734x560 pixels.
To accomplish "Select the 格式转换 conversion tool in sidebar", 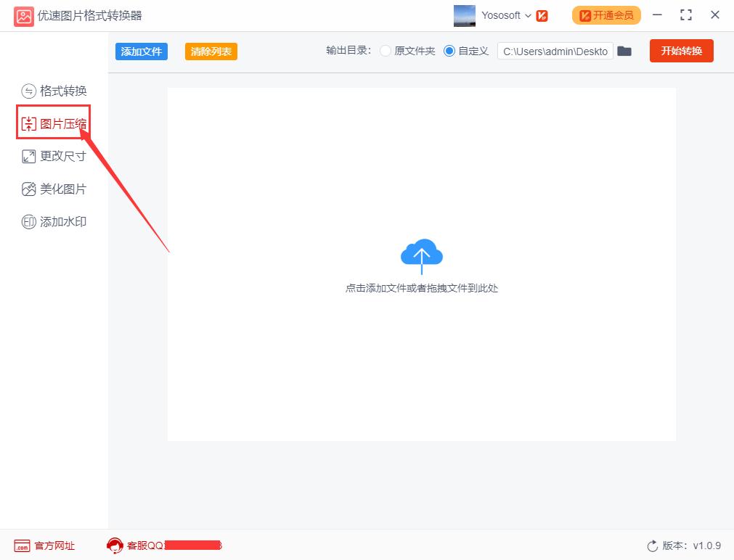I will point(54,90).
